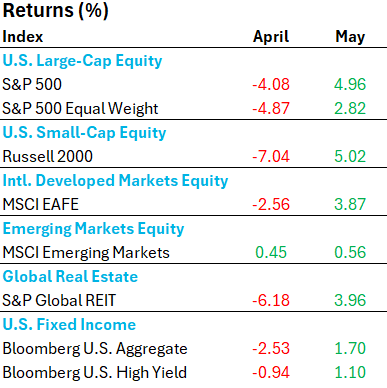Select the Emerging Markets Equity heading
Image resolution: width=387 pixels, height=388 pixels.
click(x=93, y=229)
